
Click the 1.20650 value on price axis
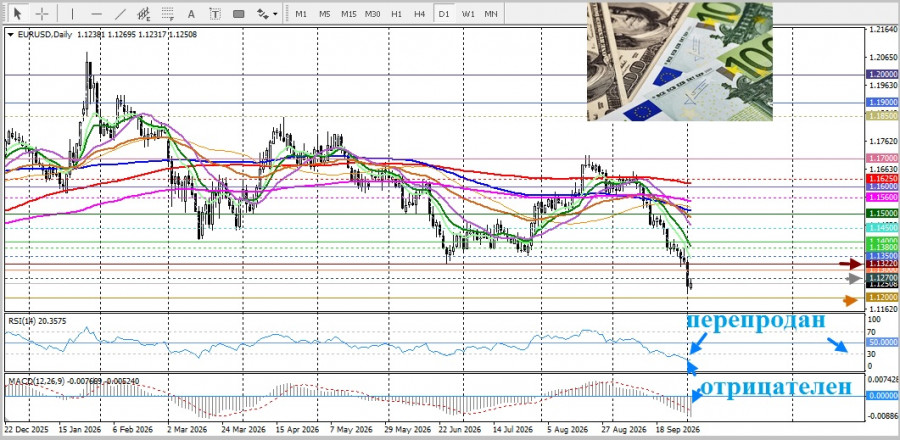tap(884, 57)
